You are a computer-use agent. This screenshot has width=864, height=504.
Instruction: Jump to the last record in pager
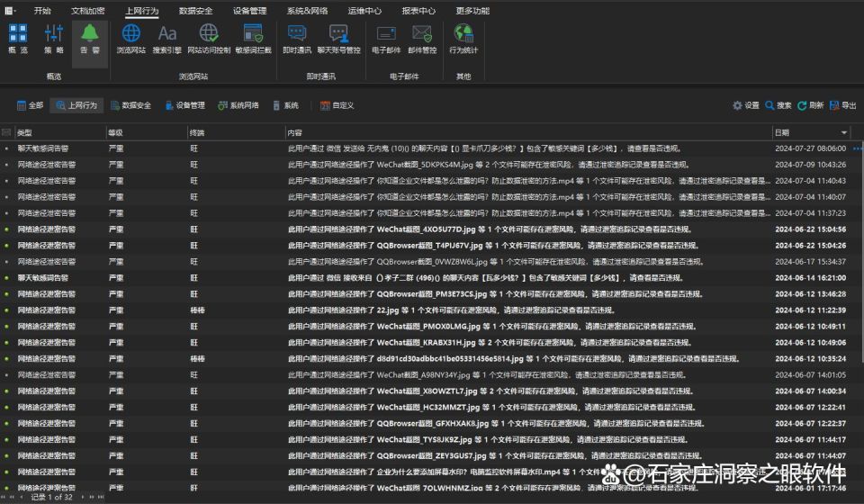(100, 497)
